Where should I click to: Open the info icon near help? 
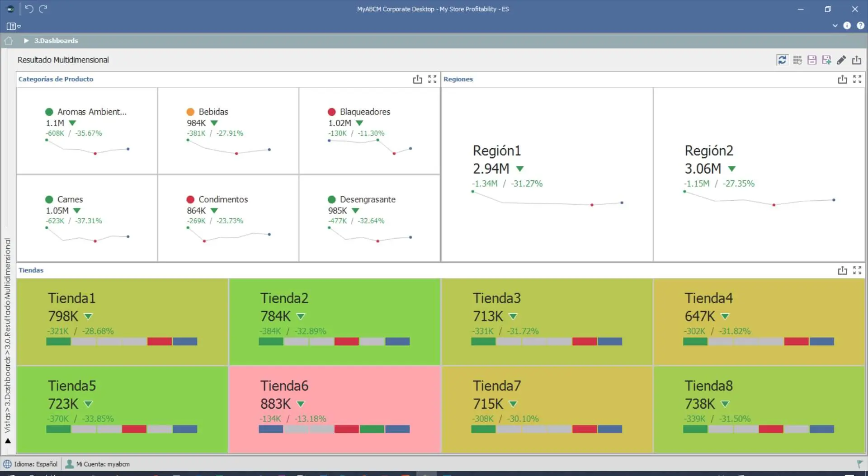coord(847,26)
